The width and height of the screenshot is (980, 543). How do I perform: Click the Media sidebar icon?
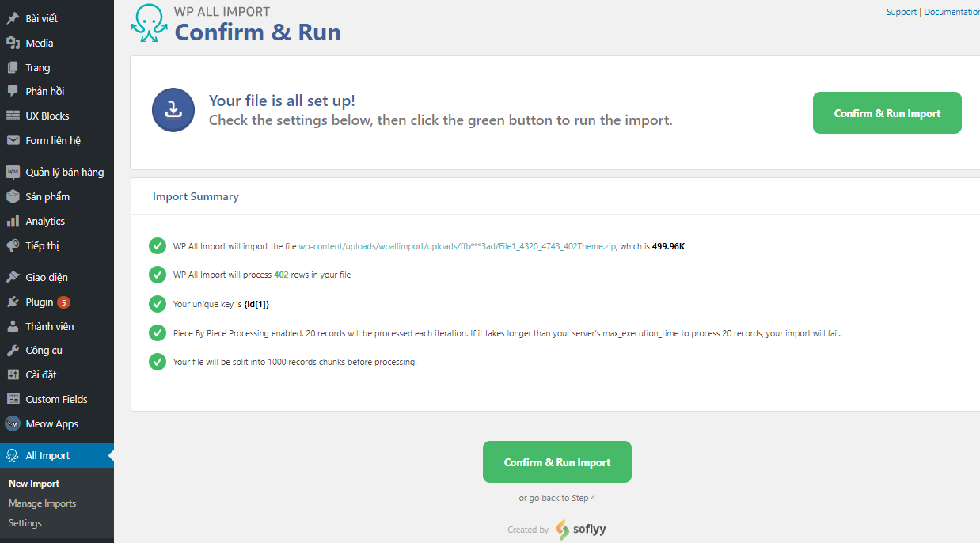pos(13,43)
